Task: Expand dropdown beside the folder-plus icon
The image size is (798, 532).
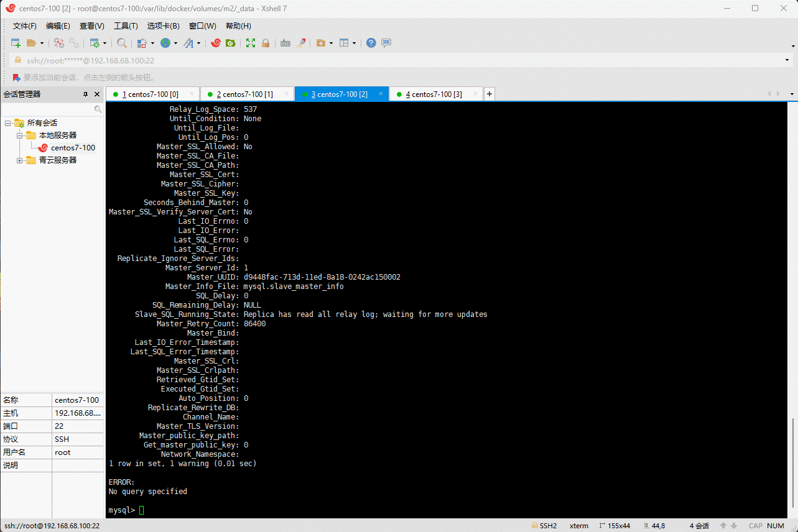Action: [332, 43]
